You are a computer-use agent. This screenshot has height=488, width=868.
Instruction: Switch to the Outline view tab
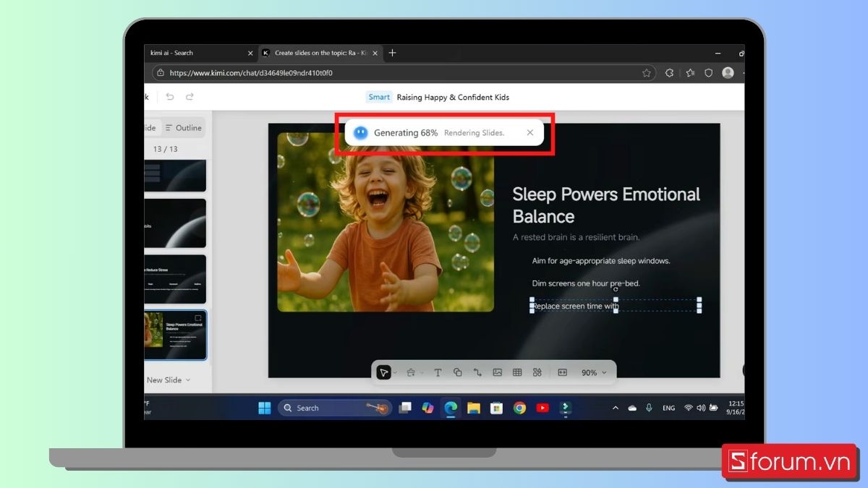coord(183,128)
